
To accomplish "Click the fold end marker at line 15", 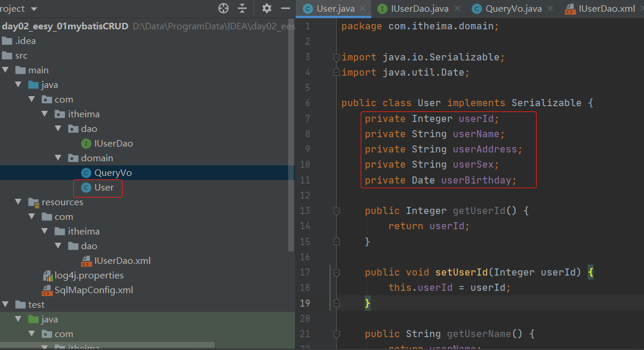I will 337,242.
